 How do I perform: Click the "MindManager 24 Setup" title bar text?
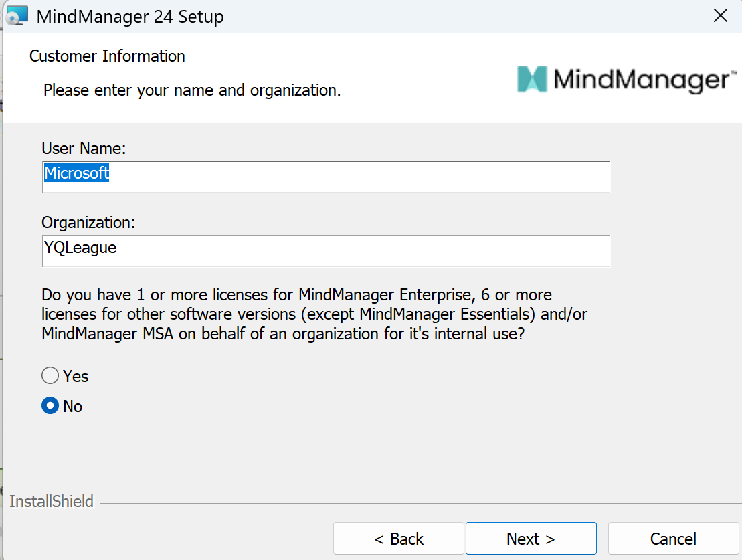pyautogui.click(x=130, y=17)
